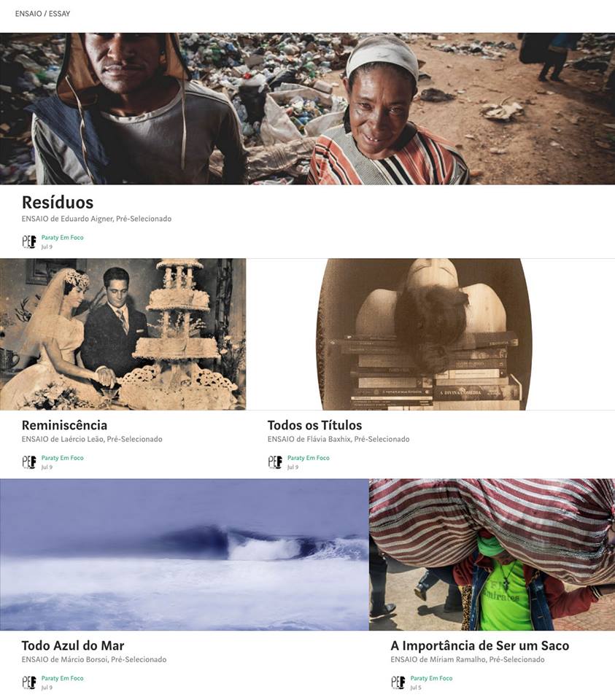Image resolution: width=615 pixels, height=700 pixels.
Task: Click the PEF logo under Todo Azul do Mar
Action: point(29,682)
